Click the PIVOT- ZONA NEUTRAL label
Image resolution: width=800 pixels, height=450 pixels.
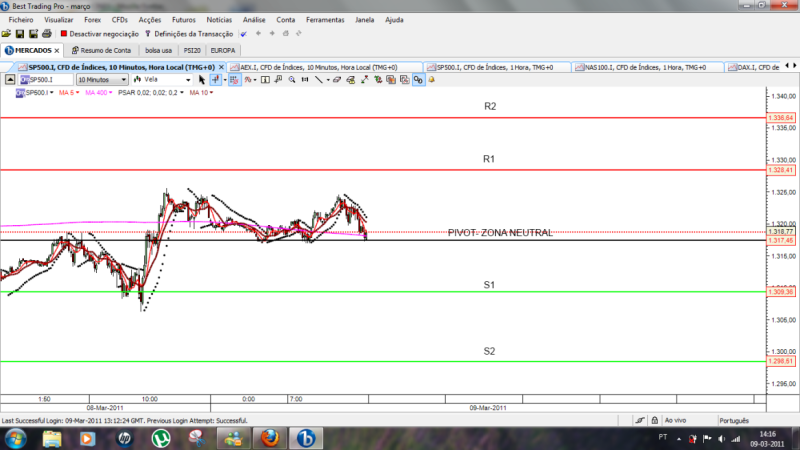(500, 233)
